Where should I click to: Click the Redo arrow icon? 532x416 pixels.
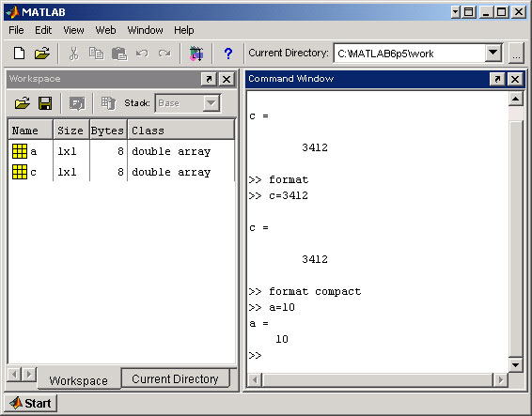(164, 54)
